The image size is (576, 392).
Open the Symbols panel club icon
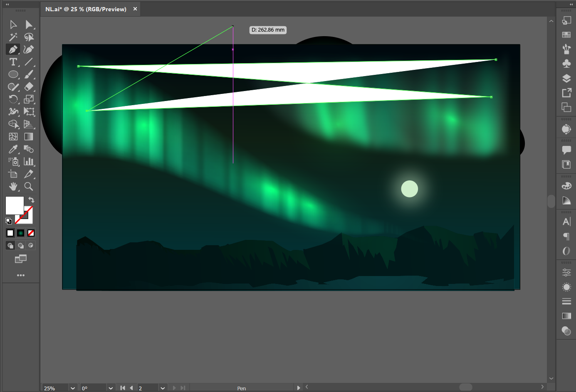click(x=566, y=64)
